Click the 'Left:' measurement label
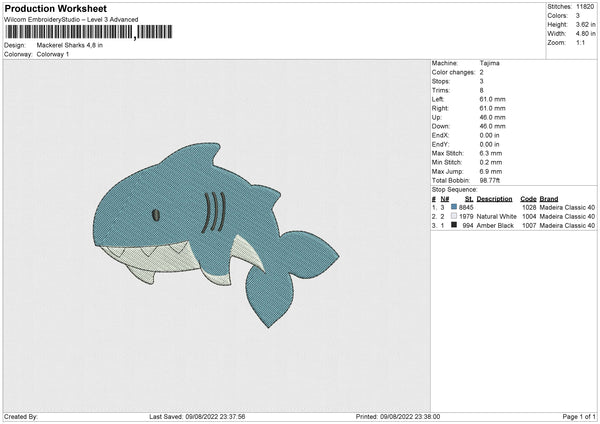Viewport: 600px width, 424px height. 438,99
